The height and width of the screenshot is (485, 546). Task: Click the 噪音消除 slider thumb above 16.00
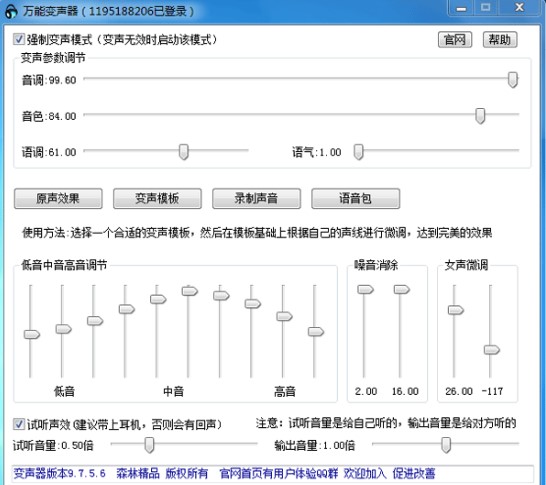tap(401, 289)
